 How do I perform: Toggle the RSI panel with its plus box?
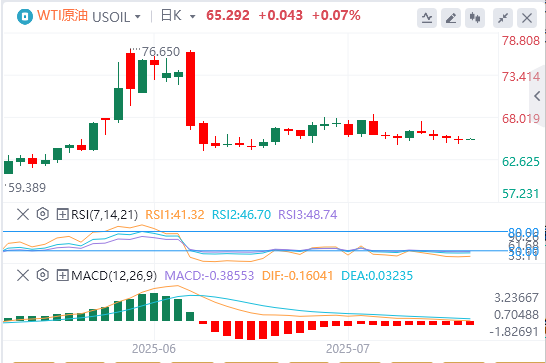[62, 214]
